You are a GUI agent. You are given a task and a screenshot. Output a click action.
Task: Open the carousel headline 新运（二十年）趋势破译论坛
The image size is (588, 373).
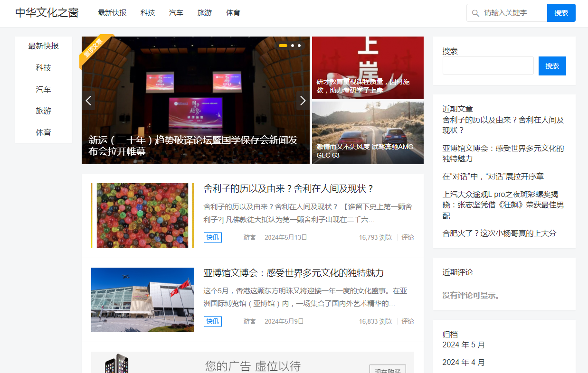coord(193,146)
